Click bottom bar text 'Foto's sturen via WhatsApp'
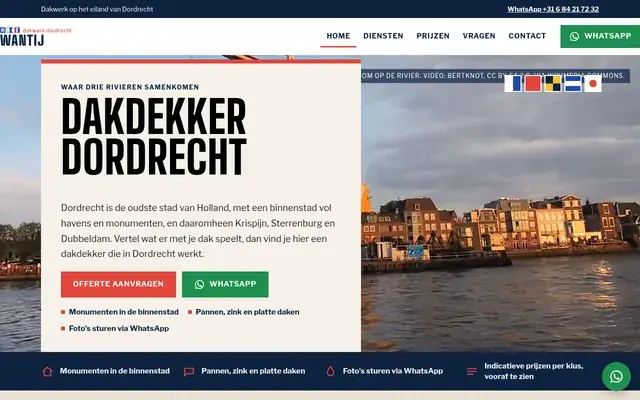The image size is (640, 400). tap(393, 371)
